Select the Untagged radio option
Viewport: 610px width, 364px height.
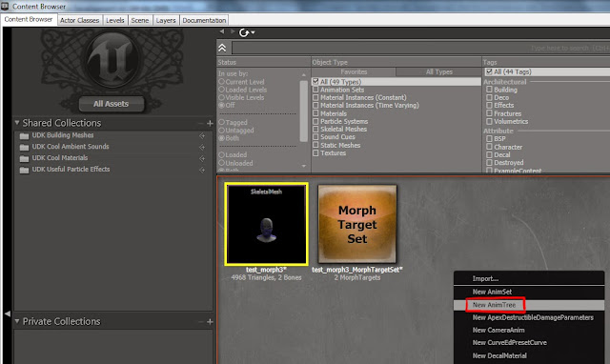(222, 131)
